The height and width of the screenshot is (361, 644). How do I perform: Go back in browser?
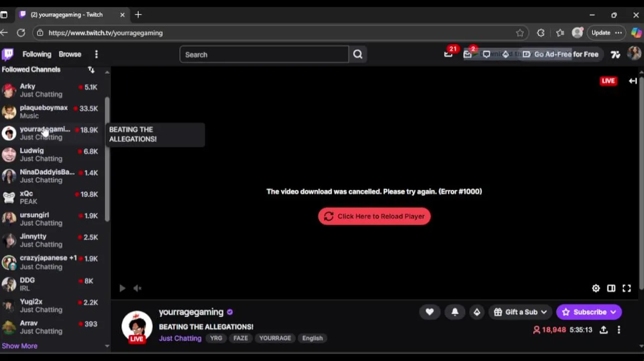click(x=4, y=33)
